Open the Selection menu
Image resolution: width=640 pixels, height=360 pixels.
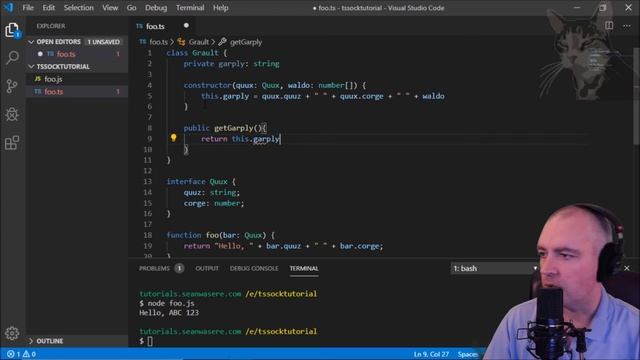tap(78, 8)
